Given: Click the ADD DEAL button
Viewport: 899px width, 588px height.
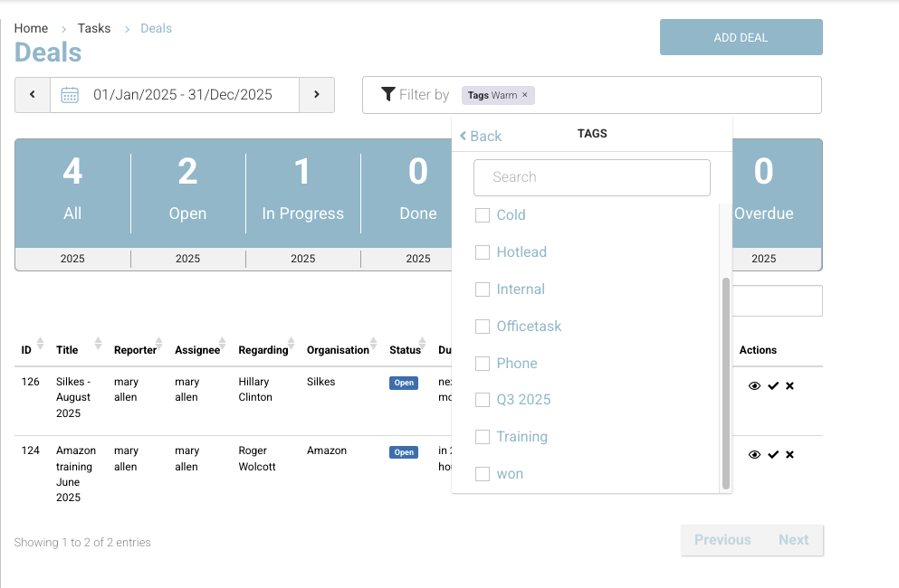Looking at the screenshot, I should (741, 38).
